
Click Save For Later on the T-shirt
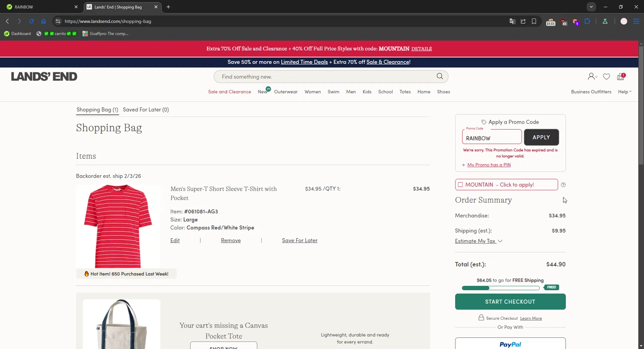(x=300, y=240)
